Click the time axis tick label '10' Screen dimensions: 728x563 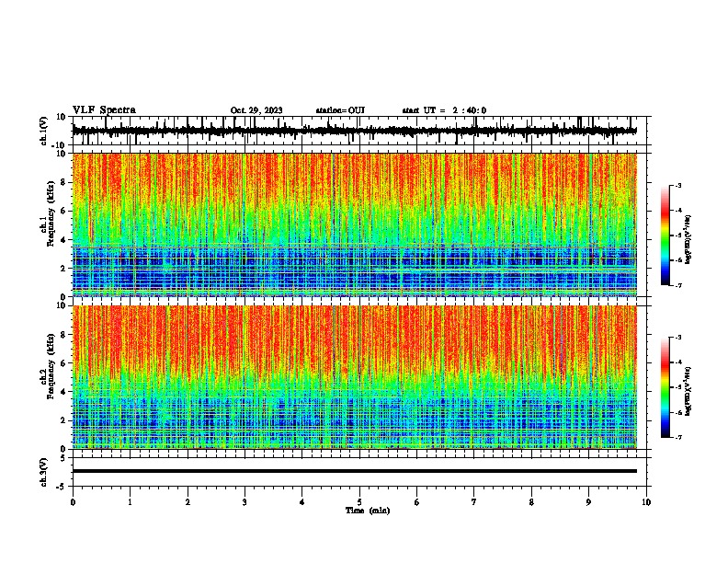[x=646, y=502]
